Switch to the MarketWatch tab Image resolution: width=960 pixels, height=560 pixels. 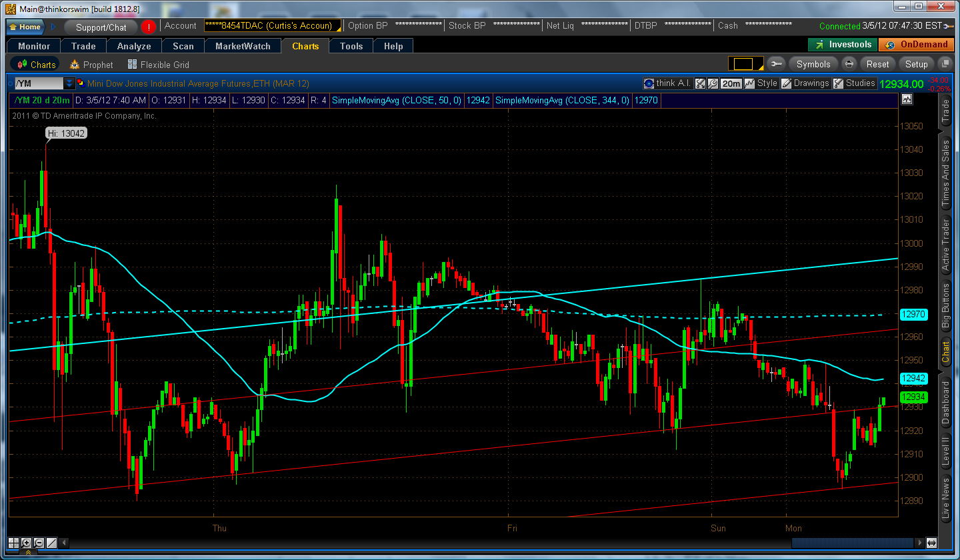click(x=243, y=46)
